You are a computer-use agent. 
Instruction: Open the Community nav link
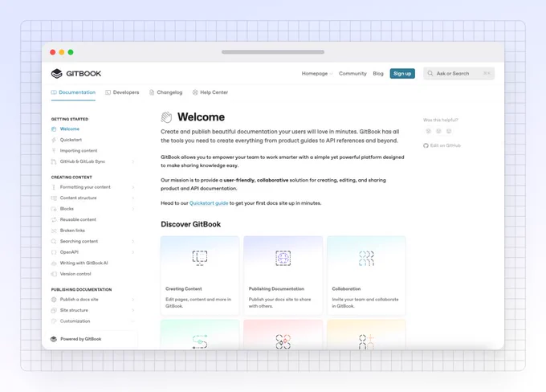352,74
